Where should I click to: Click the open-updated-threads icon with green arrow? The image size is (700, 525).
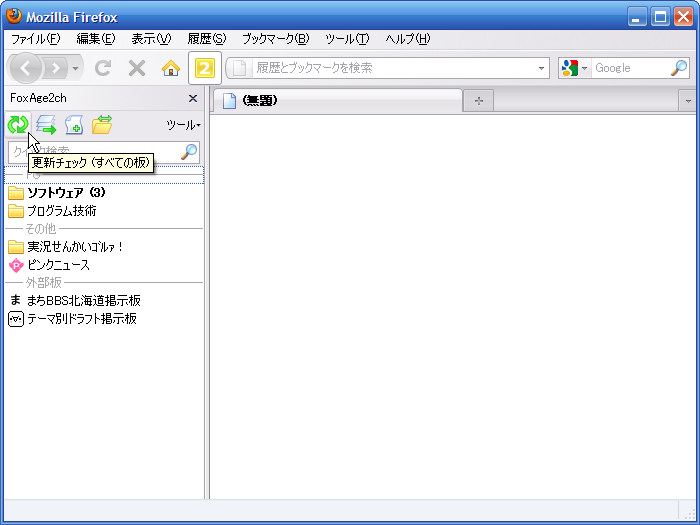click(46, 125)
